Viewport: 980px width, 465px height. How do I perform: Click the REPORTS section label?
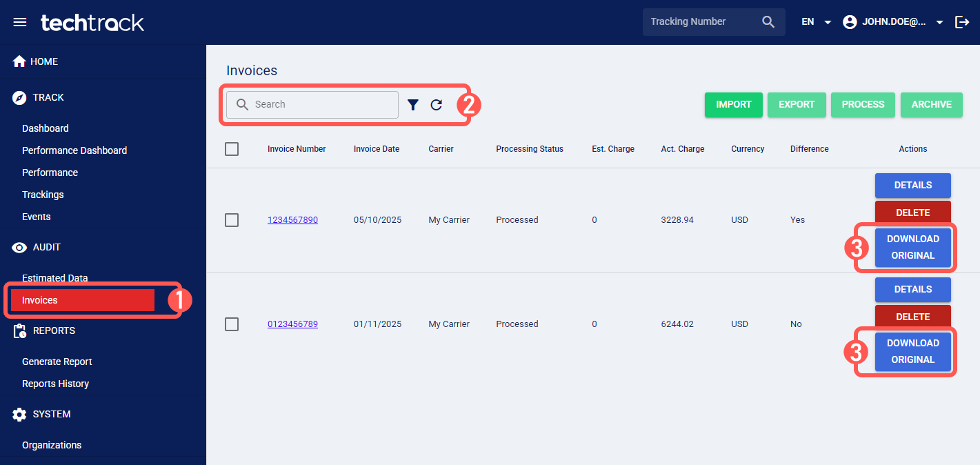pos(54,331)
